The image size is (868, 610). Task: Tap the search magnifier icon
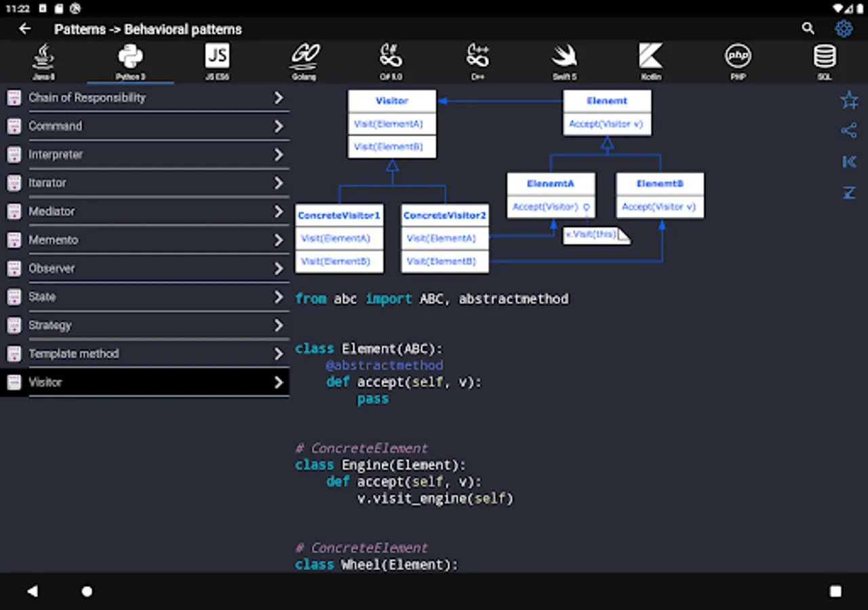click(x=808, y=28)
